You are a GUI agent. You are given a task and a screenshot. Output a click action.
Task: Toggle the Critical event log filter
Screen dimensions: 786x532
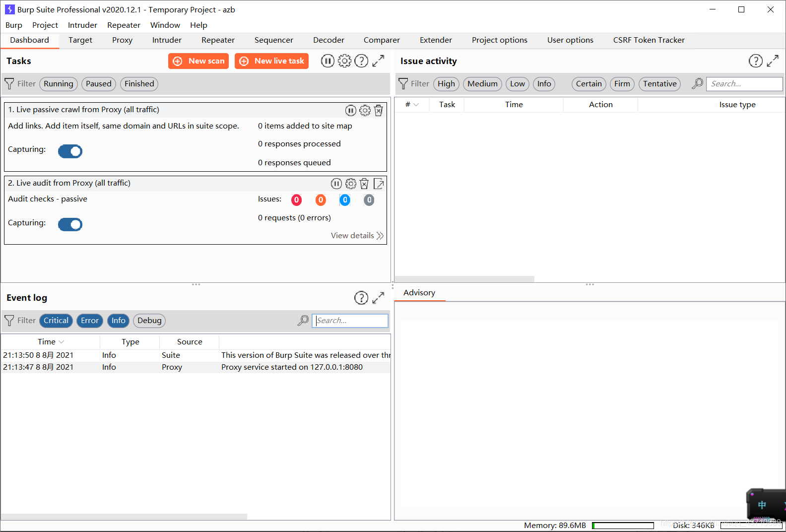pos(56,321)
